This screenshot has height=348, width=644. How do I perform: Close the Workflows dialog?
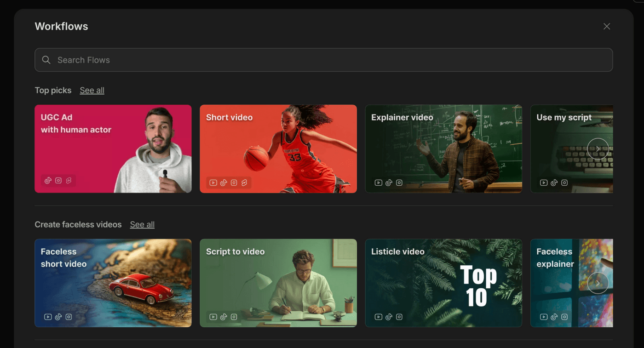click(x=607, y=27)
